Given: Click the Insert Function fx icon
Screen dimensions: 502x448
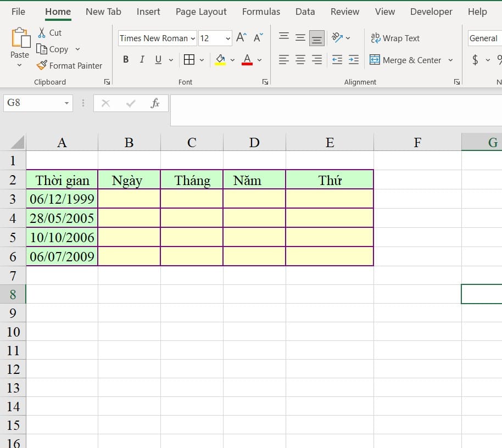Looking at the screenshot, I should tap(155, 103).
